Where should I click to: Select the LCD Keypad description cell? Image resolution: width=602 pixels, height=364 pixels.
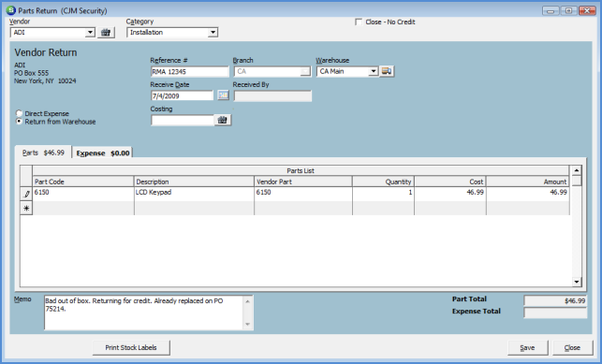(x=194, y=194)
